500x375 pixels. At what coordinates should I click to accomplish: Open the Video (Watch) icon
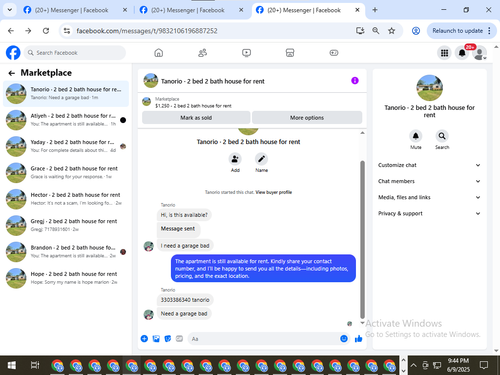point(246,53)
